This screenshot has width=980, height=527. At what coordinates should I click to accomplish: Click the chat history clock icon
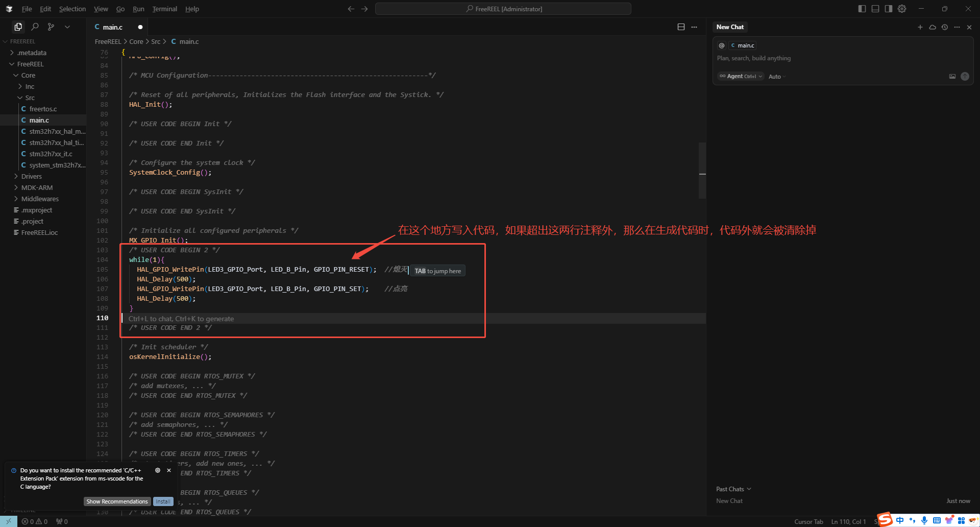[x=945, y=27]
